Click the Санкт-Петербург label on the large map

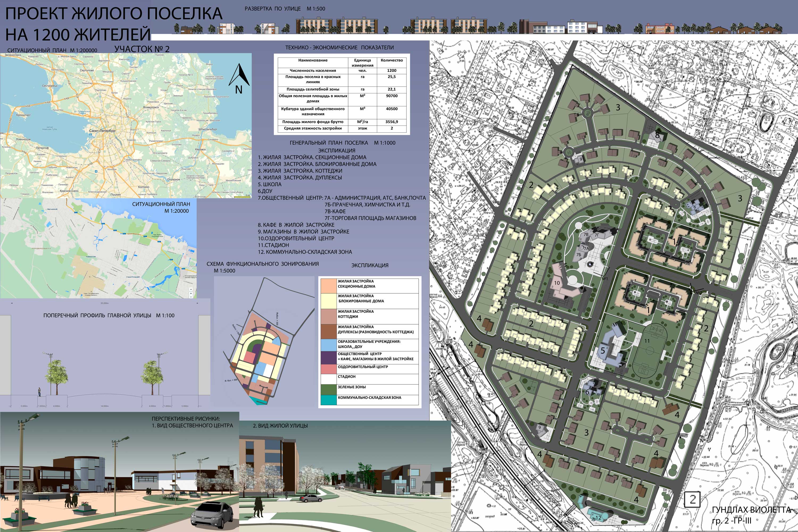coord(102,131)
